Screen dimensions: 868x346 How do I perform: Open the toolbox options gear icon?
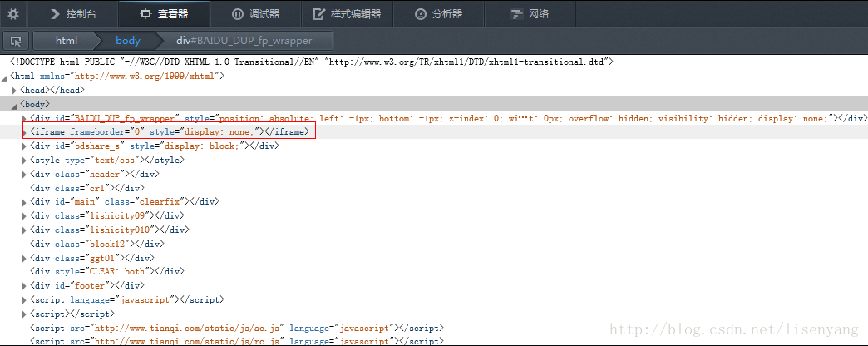click(x=13, y=14)
